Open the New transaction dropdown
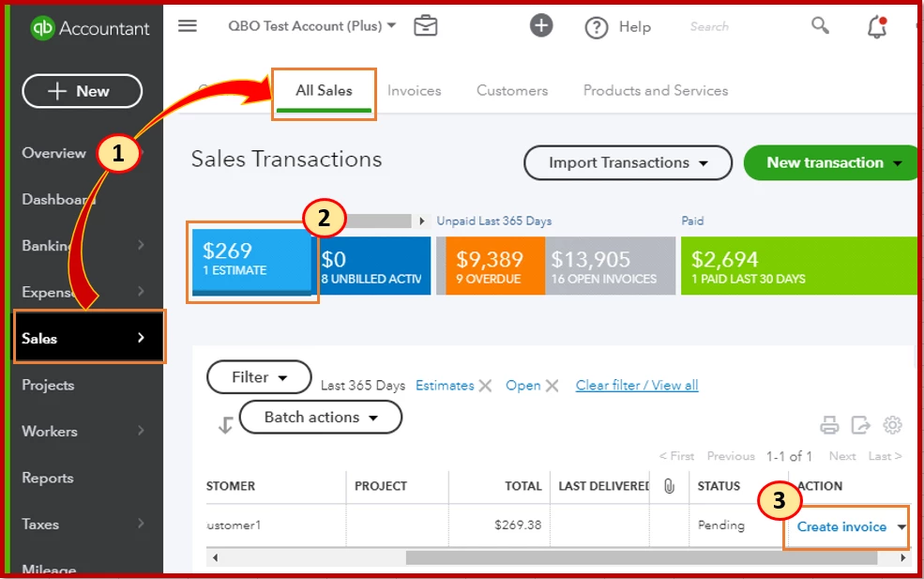Viewport: 924px width, 579px height. [833, 162]
